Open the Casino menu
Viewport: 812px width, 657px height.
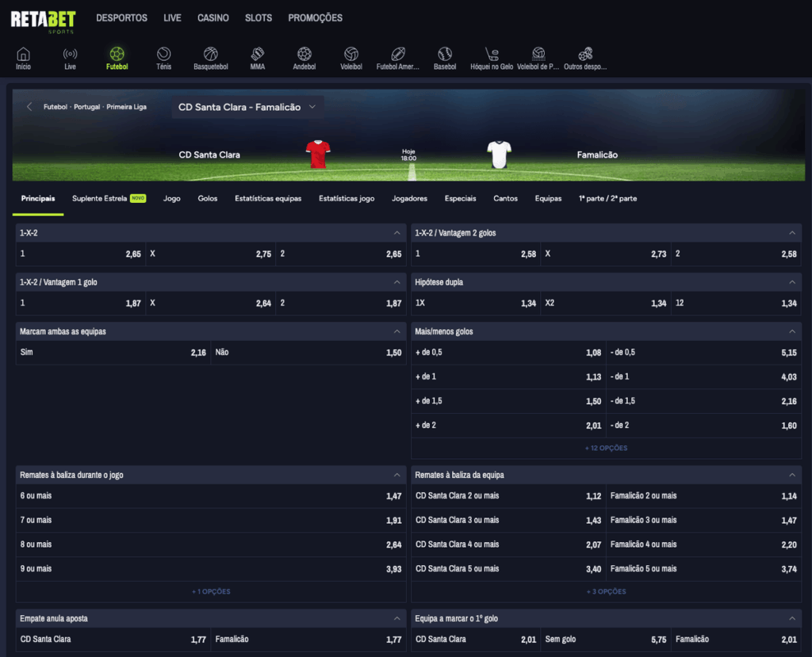tap(213, 18)
